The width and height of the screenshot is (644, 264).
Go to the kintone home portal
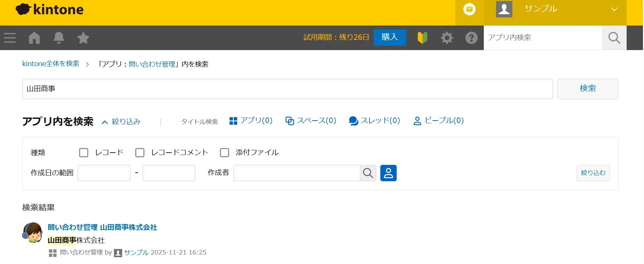pyautogui.click(x=34, y=38)
